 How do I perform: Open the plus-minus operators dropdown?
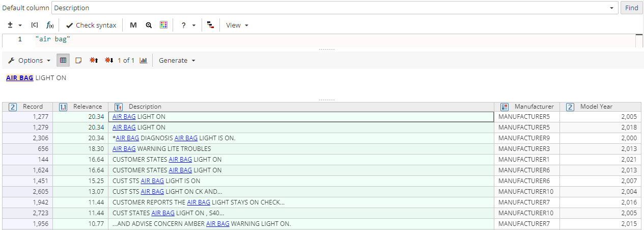15,25
